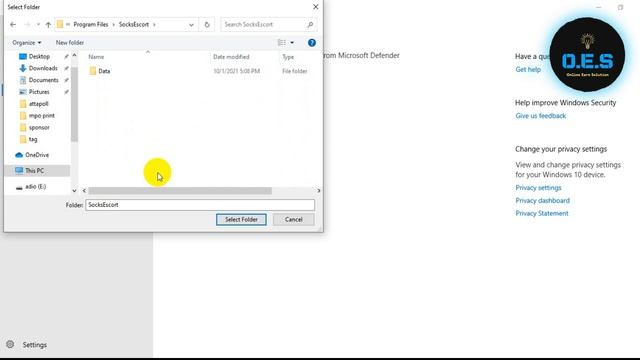Click the horizontal scrollbar thumb in file list
Screen dimensions: 640x360
click(180, 191)
